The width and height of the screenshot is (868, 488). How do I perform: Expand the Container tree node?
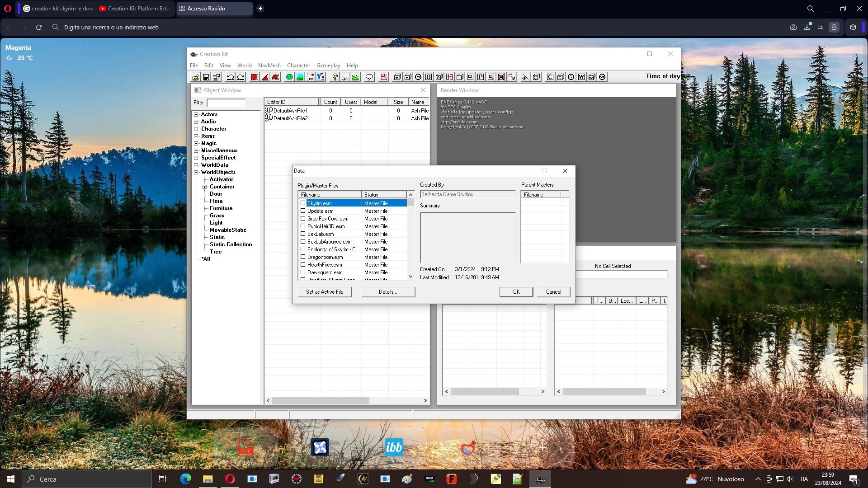205,187
